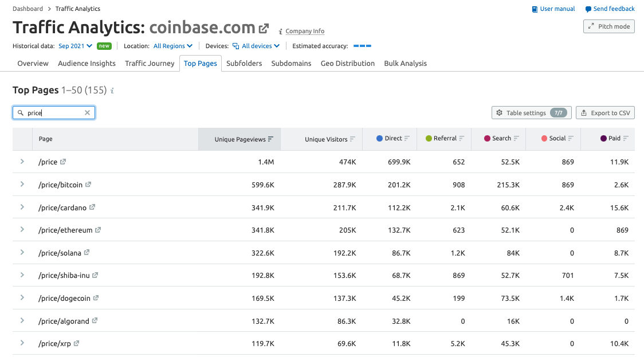Image resolution: width=644 pixels, height=357 pixels.
Task: Open external link icon for /price/xrp
Action: 76,343
